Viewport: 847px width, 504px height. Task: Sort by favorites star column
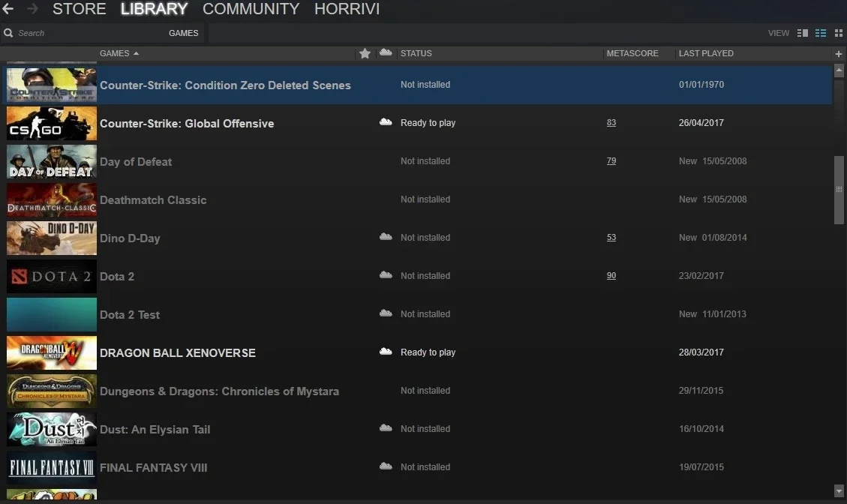click(x=365, y=53)
